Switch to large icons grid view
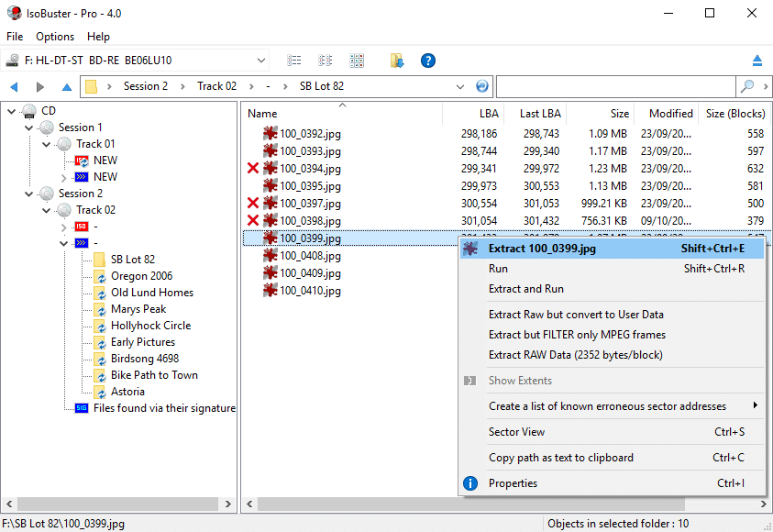The image size is (773, 532). coord(357,61)
